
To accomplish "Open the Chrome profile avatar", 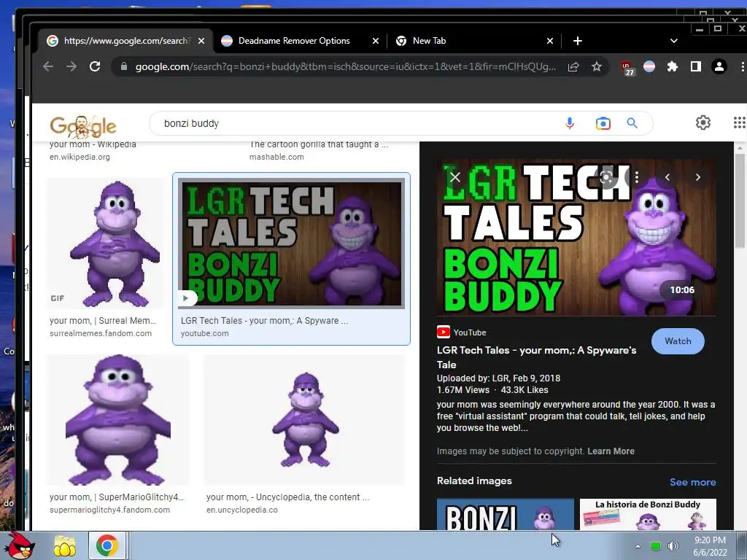I will pos(719,66).
